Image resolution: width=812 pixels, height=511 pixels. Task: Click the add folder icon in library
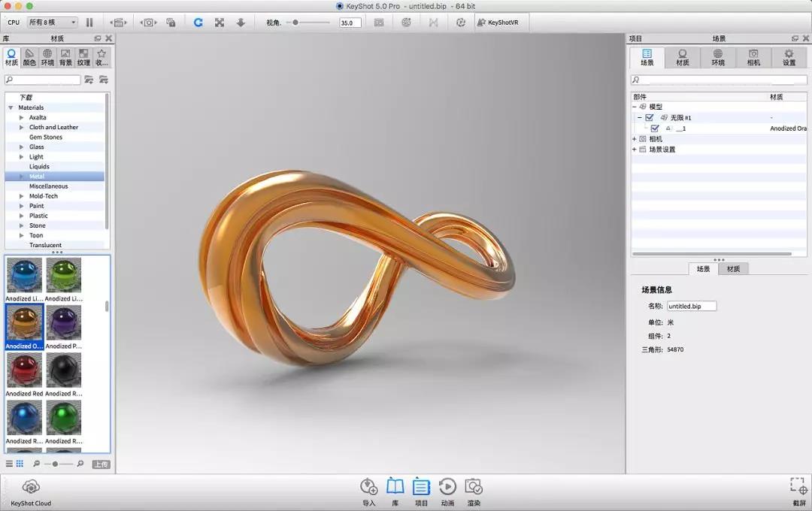tap(89, 80)
